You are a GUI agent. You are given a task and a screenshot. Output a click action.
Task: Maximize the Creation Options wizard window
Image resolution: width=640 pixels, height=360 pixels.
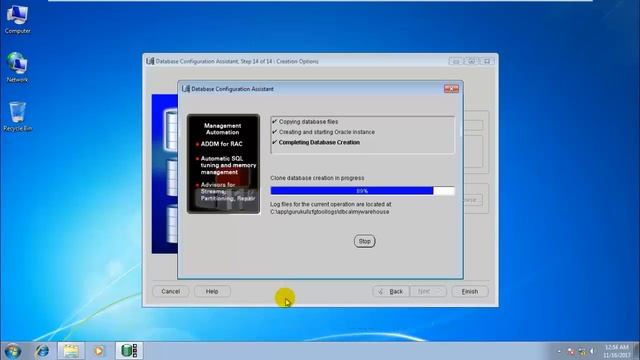(x=471, y=61)
